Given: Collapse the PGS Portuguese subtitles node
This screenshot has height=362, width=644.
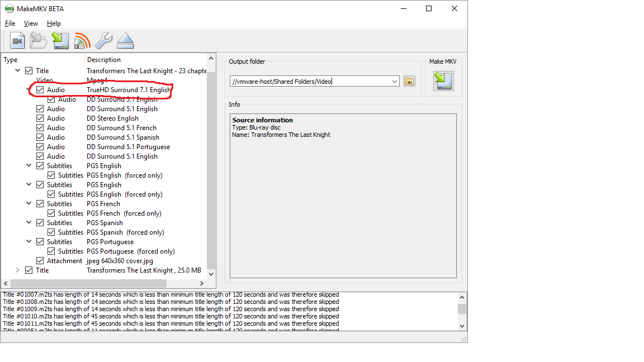Looking at the screenshot, I should point(29,241).
